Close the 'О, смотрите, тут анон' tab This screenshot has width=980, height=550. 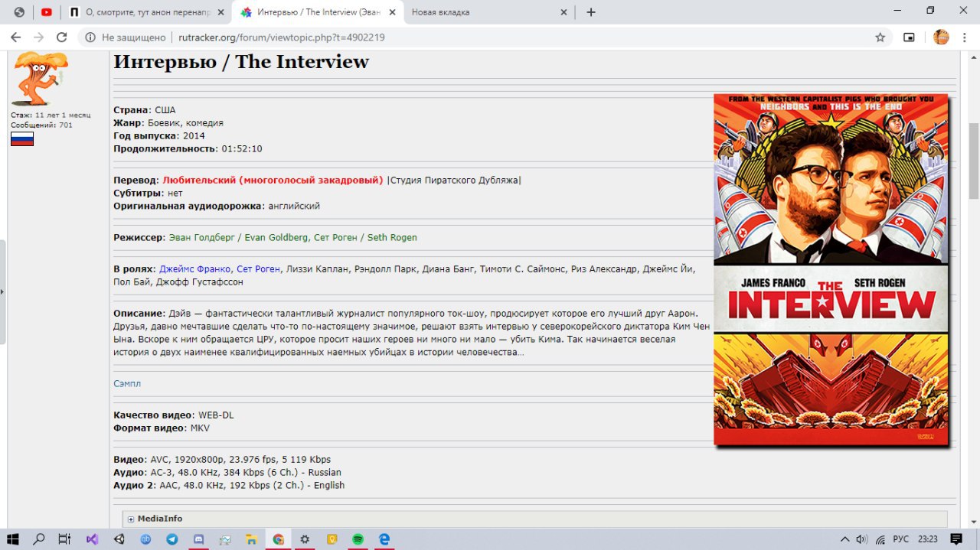tap(221, 12)
